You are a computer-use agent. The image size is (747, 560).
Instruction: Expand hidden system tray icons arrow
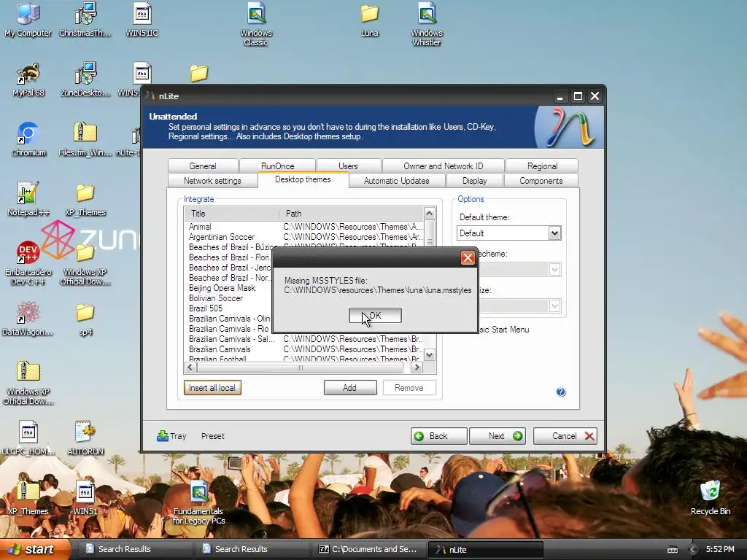693,550
